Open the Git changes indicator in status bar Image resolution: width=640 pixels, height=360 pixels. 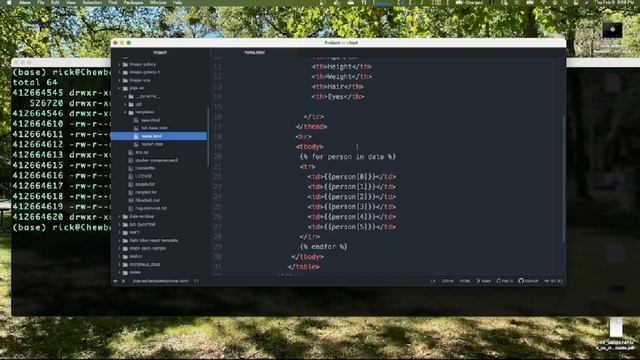coord(553,281)
